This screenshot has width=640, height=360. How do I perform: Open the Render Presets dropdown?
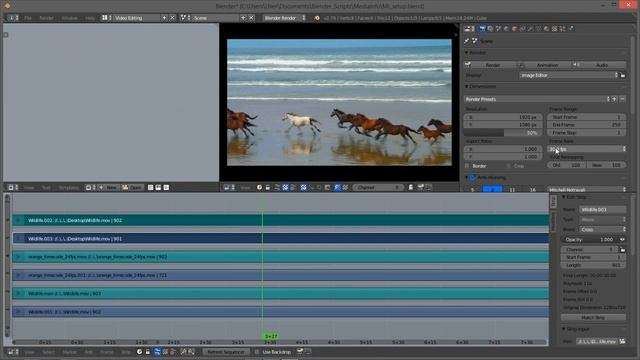click(537, 99)
